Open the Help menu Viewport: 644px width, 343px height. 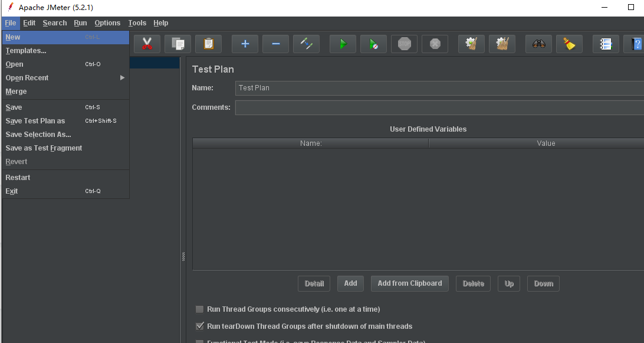[x=160, y=23]
